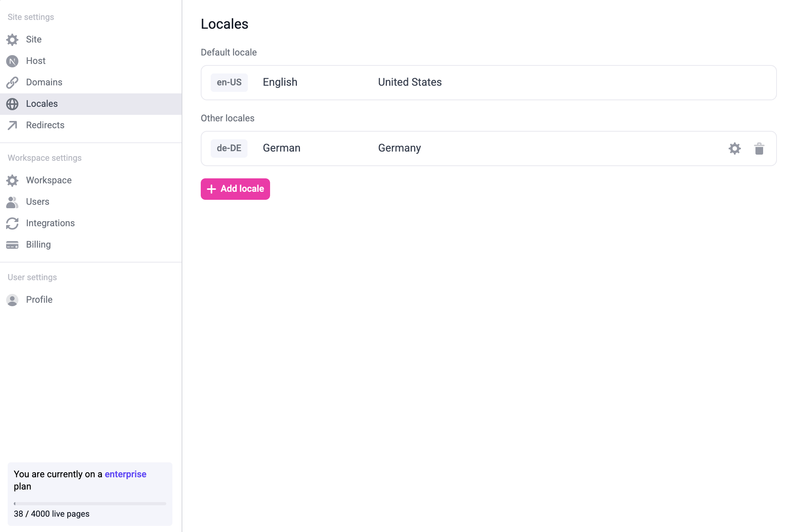Select Locales in the sidebar
This screenshot has height=532, width=793.
pos(42,104)
